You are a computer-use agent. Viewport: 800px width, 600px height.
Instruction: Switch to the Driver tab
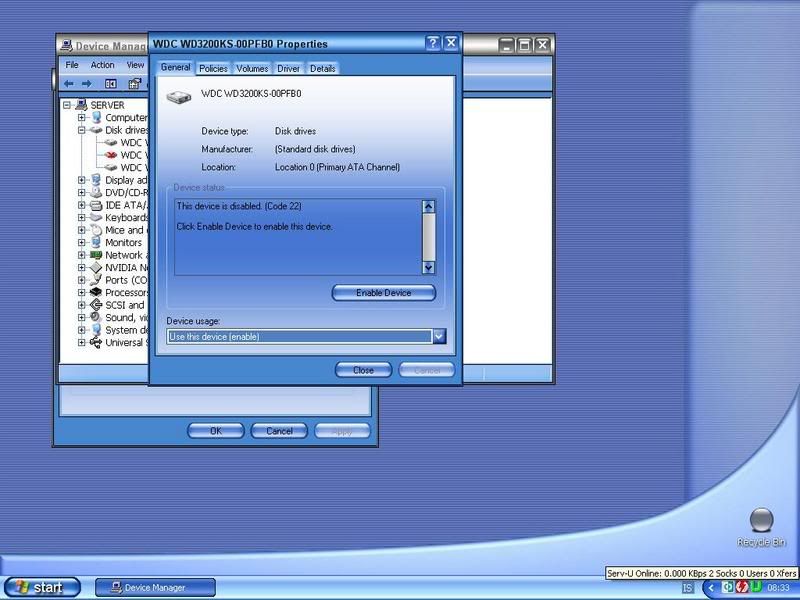pos(289,68)
